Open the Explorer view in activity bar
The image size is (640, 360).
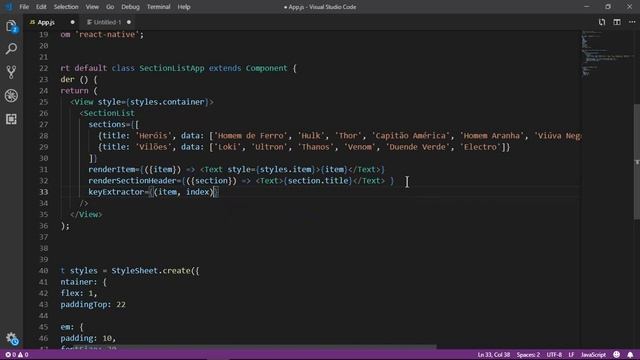click(x=11, y=27)
